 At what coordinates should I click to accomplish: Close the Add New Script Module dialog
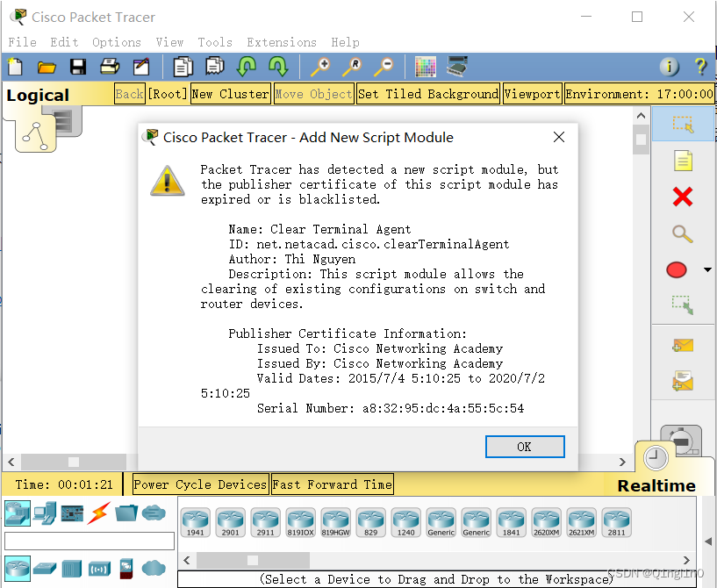(x=559, y=137)
